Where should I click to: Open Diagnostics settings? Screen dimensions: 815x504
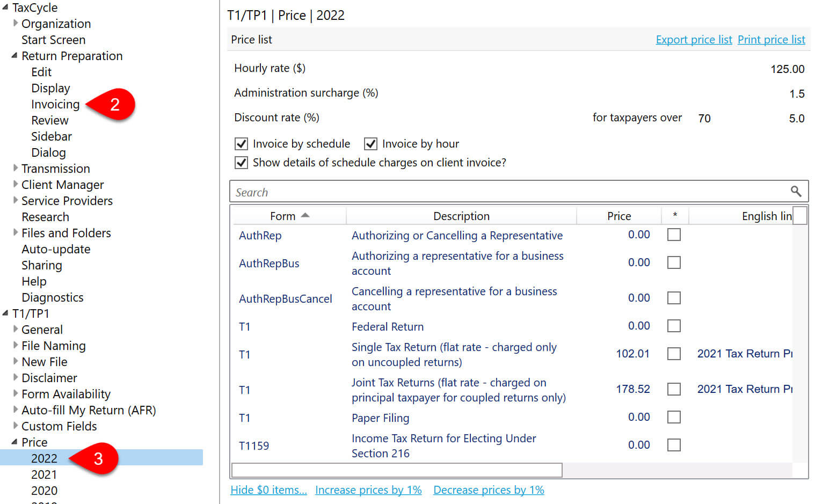coord(52,297)
